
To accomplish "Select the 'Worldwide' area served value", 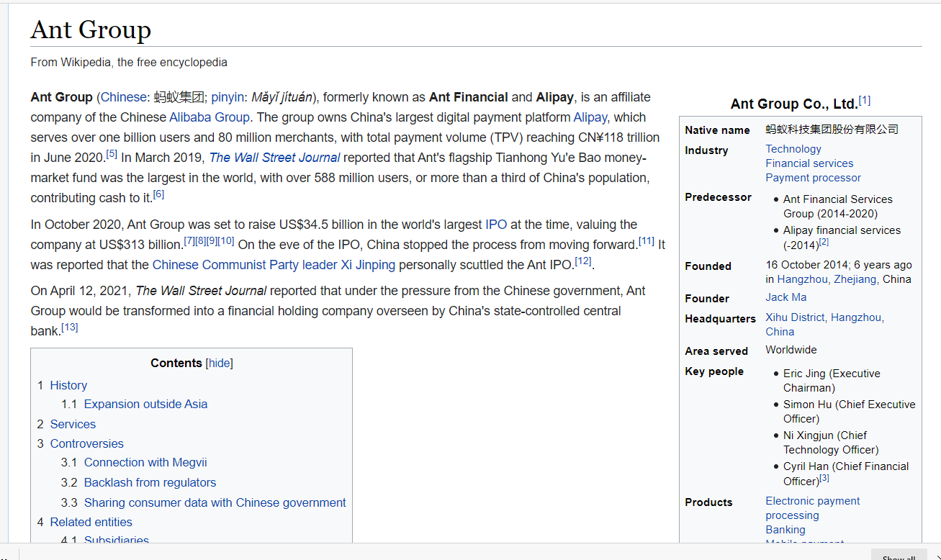I will pyautogui.click(x=791, y=350).
